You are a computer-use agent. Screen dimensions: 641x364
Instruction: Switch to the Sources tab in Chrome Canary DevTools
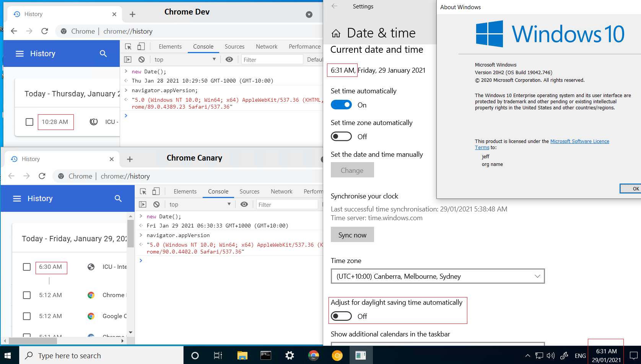tap(249, 192)
